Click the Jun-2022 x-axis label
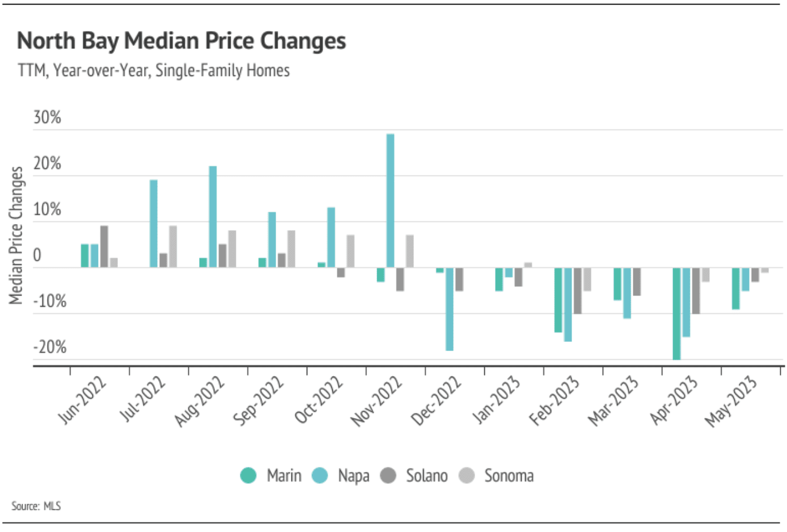 point(82,400)
